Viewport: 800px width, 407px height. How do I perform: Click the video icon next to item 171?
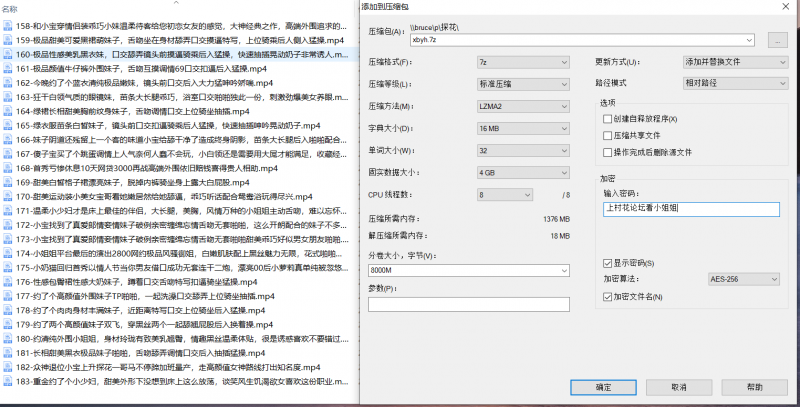click(8, 211)
